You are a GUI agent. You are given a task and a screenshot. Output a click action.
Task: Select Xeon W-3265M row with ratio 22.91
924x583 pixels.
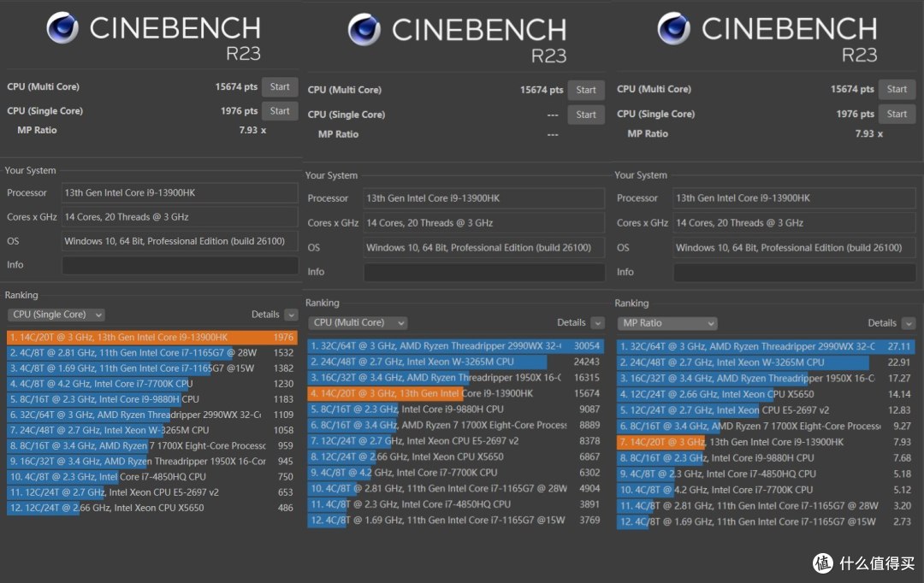coord(766,362)
